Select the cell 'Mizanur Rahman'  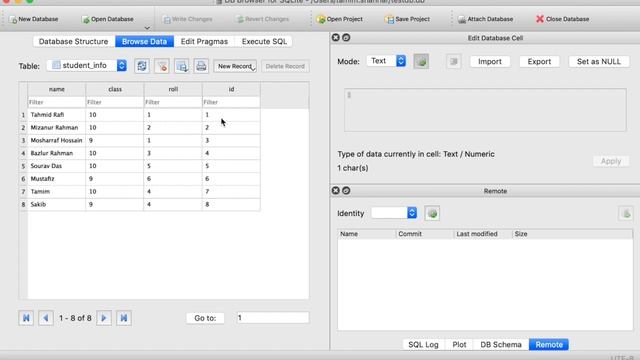click(57, 127)
